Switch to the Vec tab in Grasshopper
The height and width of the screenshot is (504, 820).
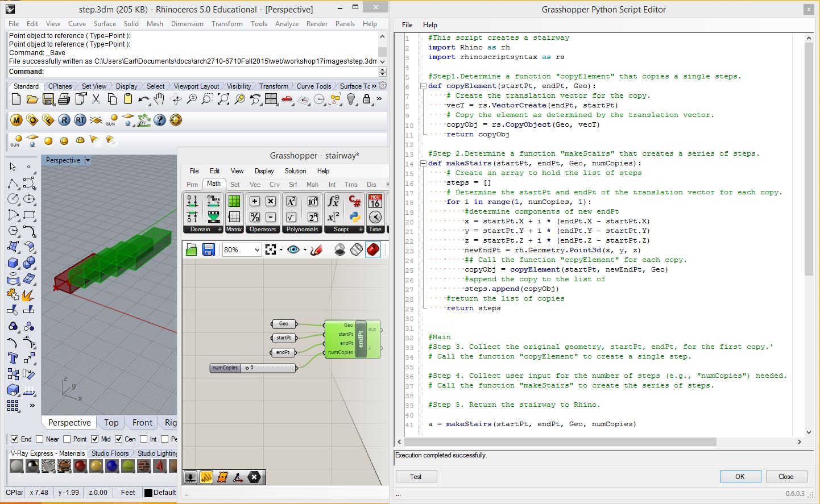(x=255, y=185)
